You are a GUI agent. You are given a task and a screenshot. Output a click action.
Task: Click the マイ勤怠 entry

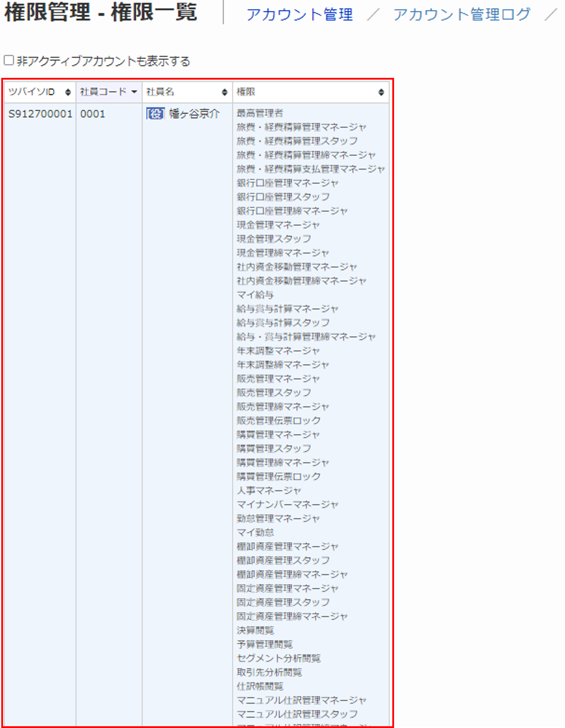(255, 533)
